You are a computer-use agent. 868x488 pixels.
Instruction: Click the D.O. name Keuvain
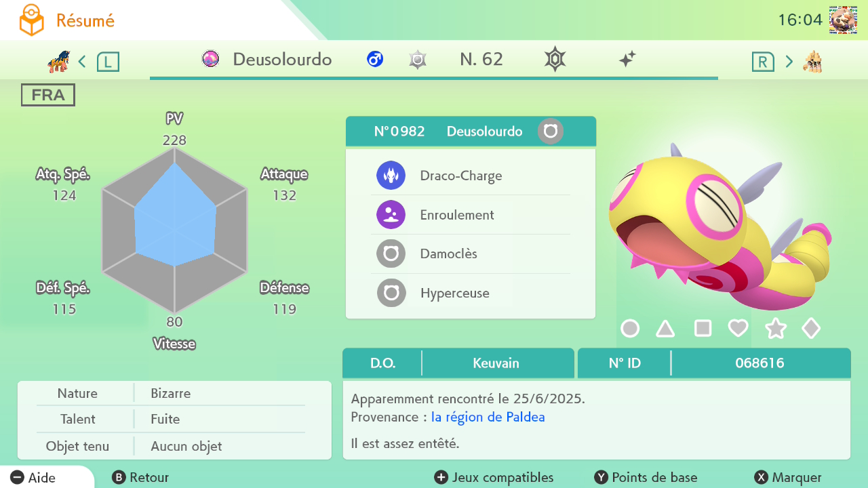496,363
